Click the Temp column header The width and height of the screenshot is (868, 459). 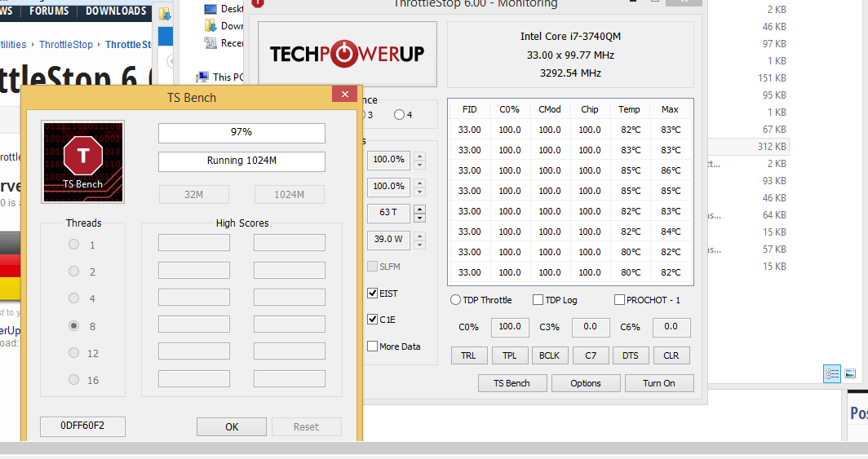(x=629, y=109)
